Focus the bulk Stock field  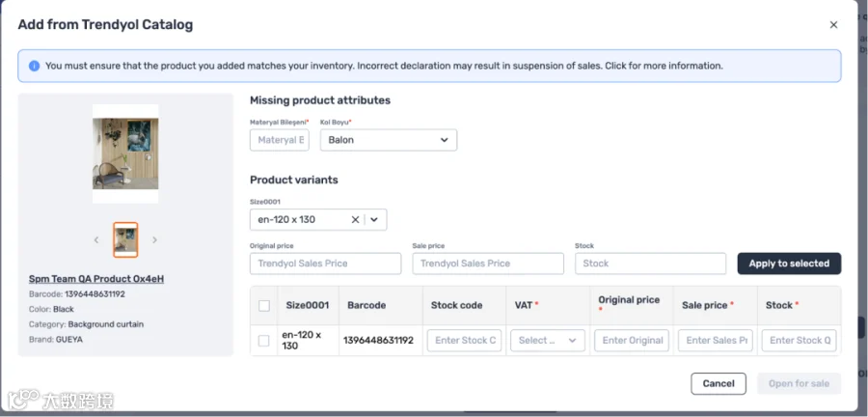point(650,264)
